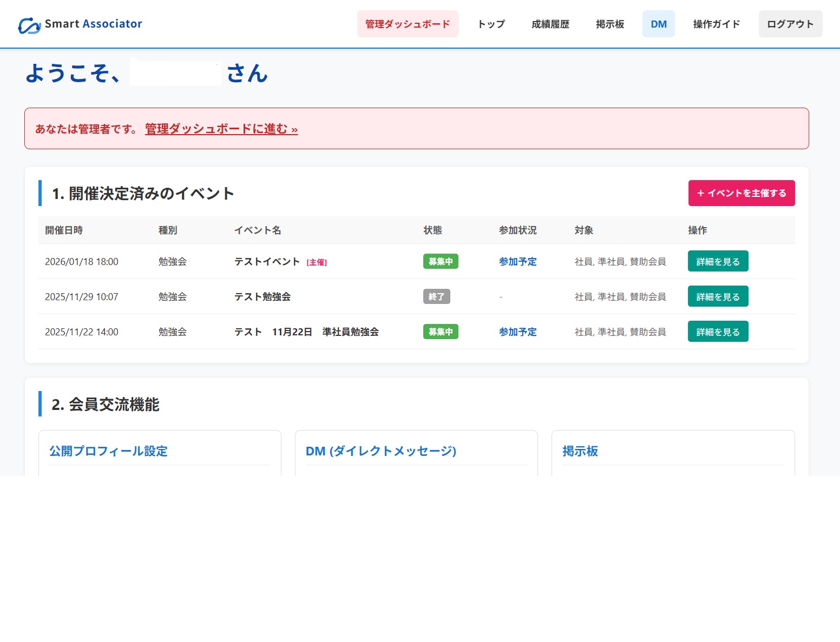This screenshot has width=840, height=642.
Task: Click the Smart Associator logo icon
Action: (29, 25)
